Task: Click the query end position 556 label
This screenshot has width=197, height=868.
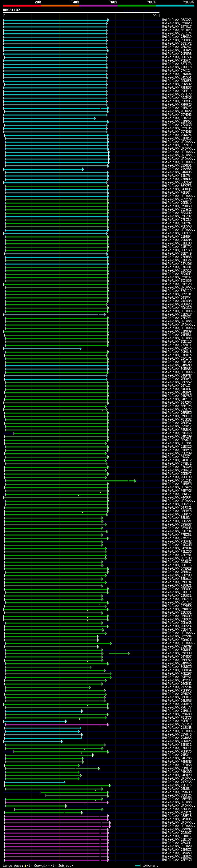Action: [x=155, y=15]
